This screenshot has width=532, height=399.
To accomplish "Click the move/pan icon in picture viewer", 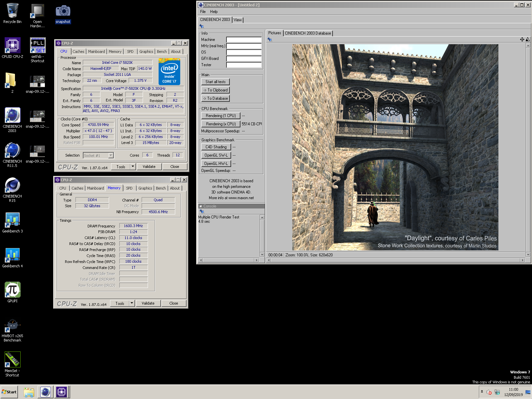I will pos(522,39).
